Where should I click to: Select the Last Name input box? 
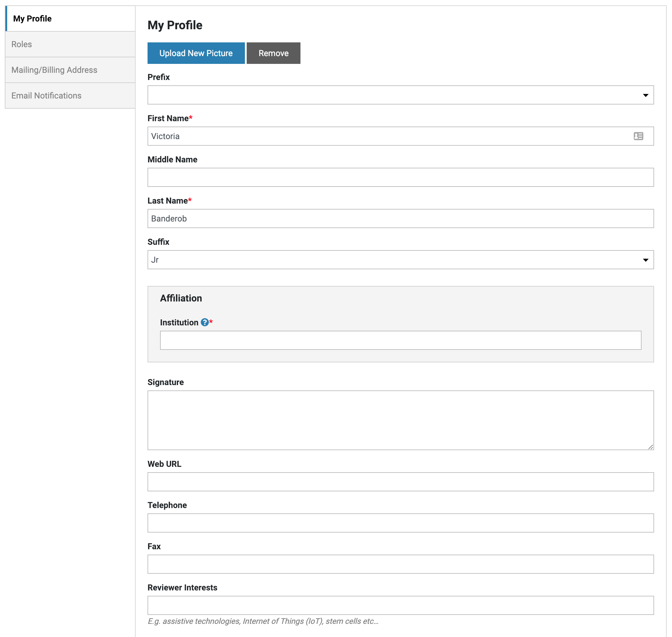tap(400, 218)
